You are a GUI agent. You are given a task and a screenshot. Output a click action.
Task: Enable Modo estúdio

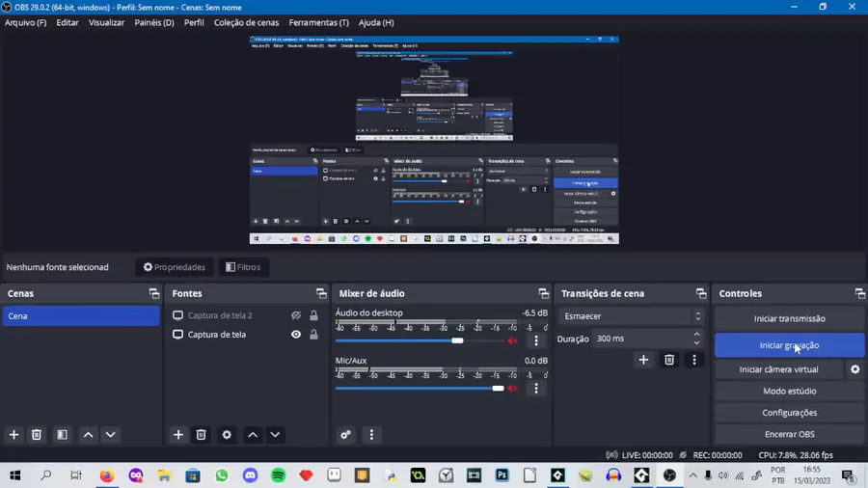point(789,392)
